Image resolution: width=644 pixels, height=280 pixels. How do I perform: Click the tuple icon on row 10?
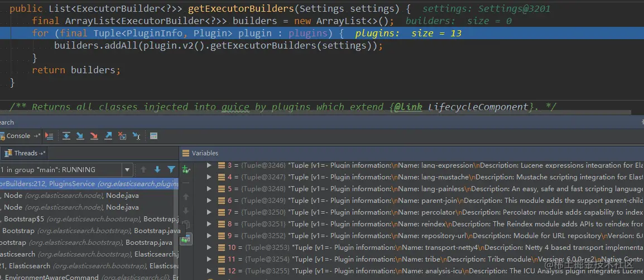pos(220,248)
